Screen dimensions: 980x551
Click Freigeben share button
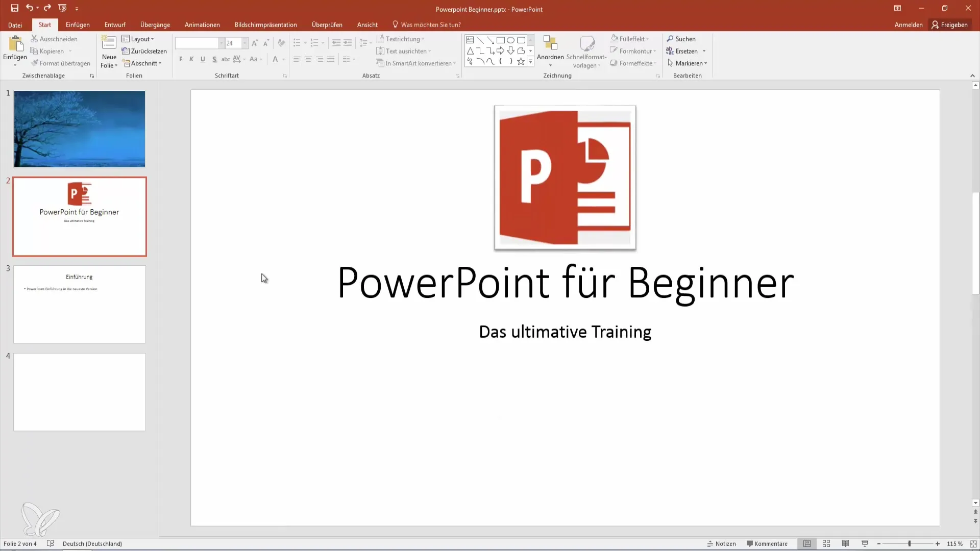pos(949,24)
